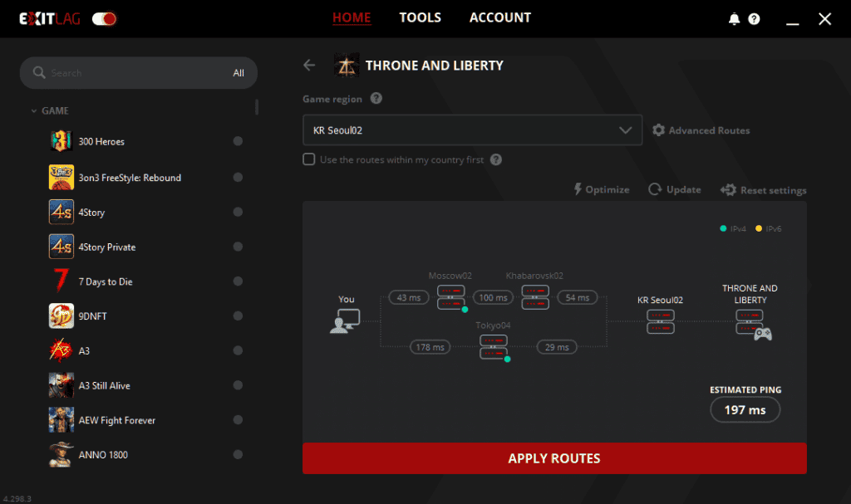The width and height of the screenshot is (851, 504).
Task: Click the You computer user icon
Action: [x=345, y=321]
